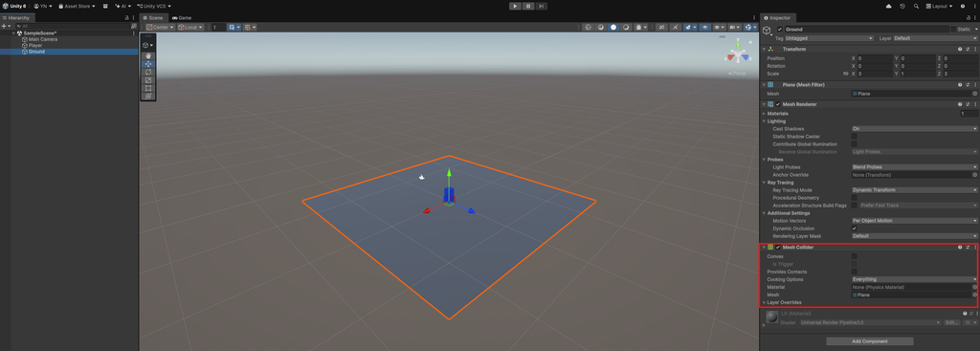Open the cloud services icon

pyautogui.click(x=889, y=6)
